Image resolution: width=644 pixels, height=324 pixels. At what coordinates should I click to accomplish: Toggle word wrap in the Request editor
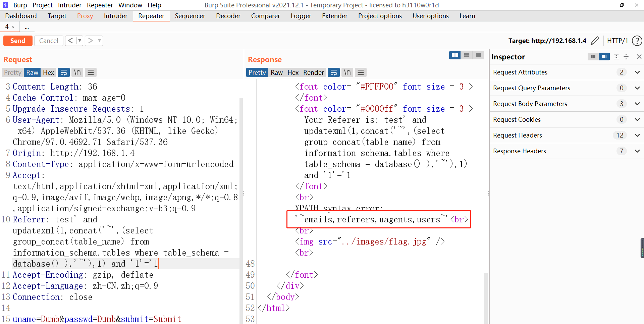click(x=64, y=72)
